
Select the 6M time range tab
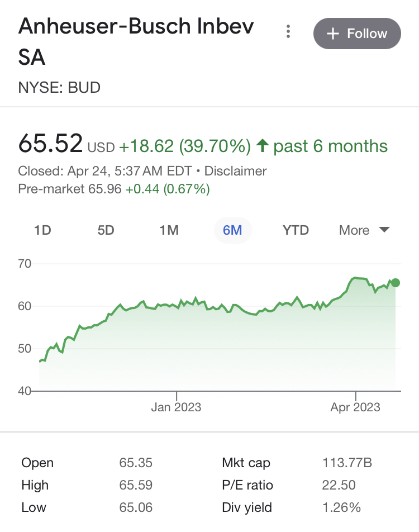click(x=232, y=230)
